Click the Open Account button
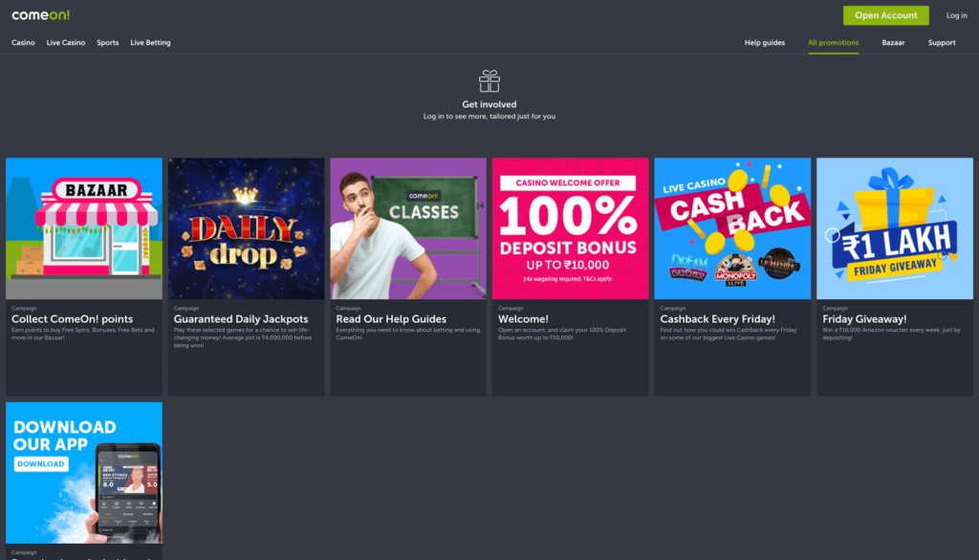 pos(885,15)
